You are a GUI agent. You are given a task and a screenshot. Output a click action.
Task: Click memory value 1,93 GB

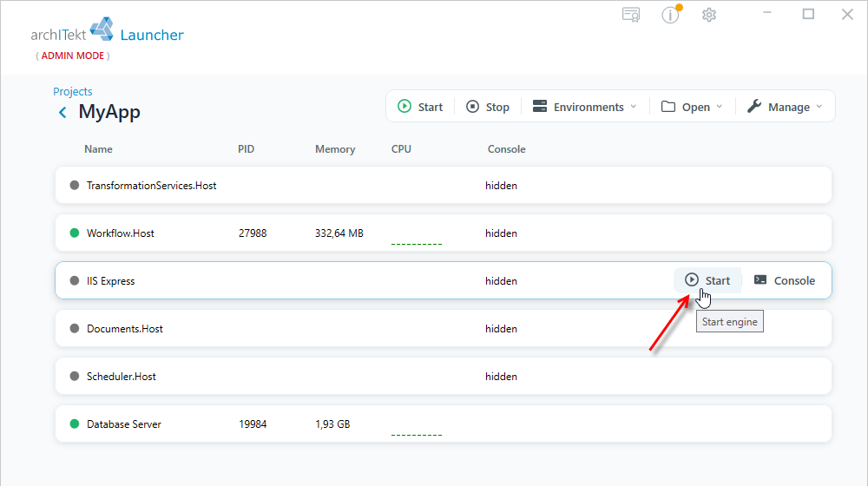(x=332, y=424)
